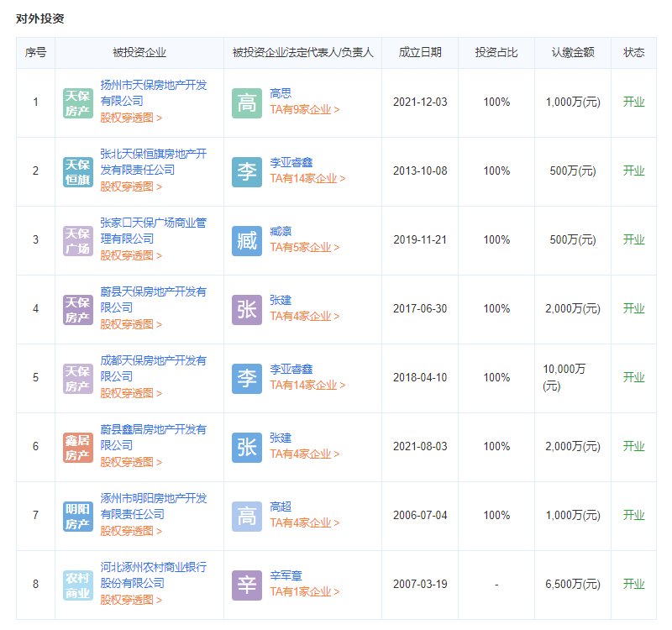Expand 股权穿透图 for 涿州市明阳房地产
The width and height of the screenshot is (672, 630).
click(131, 531)
